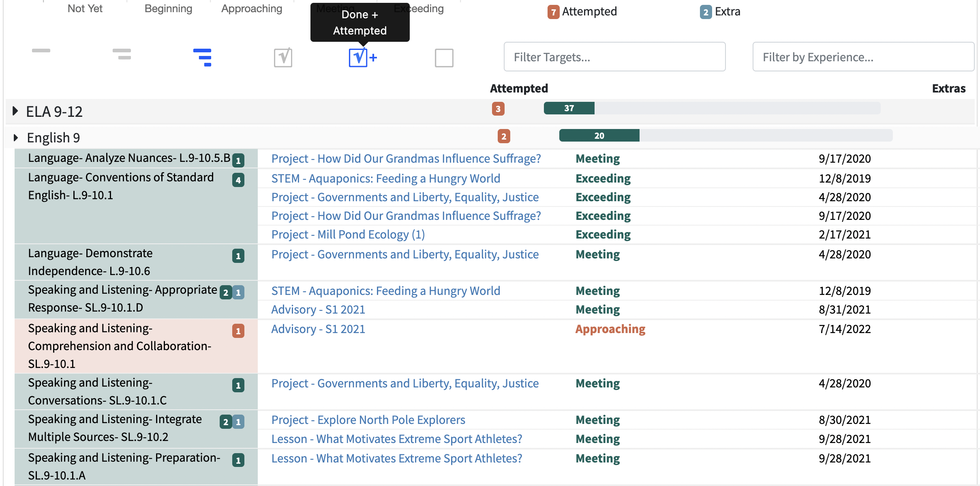Click the orange 7 Attempted badge
Image resolution: width=980 pixels, height=486 pixels.
click(x=553, y=12)
